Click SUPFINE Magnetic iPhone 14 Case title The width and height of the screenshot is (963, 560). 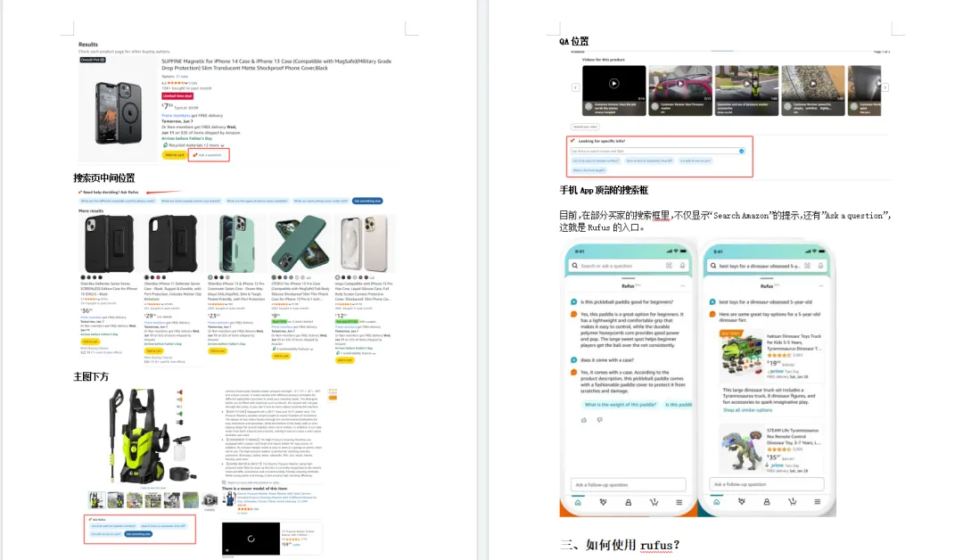(x=276, y=64)
